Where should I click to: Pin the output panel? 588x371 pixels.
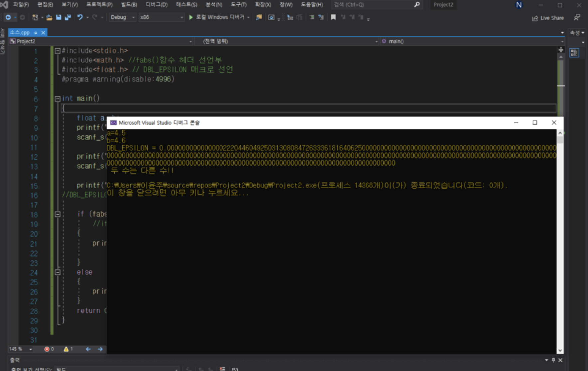tap(553, 360)
